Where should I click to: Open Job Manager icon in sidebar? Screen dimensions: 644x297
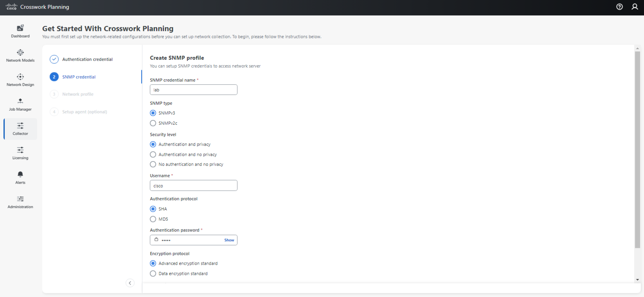(x=20, y=101)
